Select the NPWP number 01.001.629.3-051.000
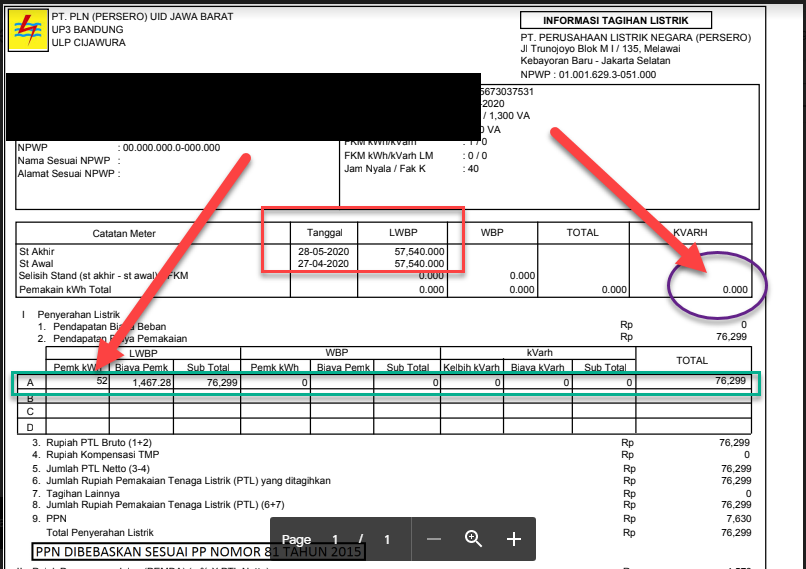This screenshot has width=806, height=569. 608,75
